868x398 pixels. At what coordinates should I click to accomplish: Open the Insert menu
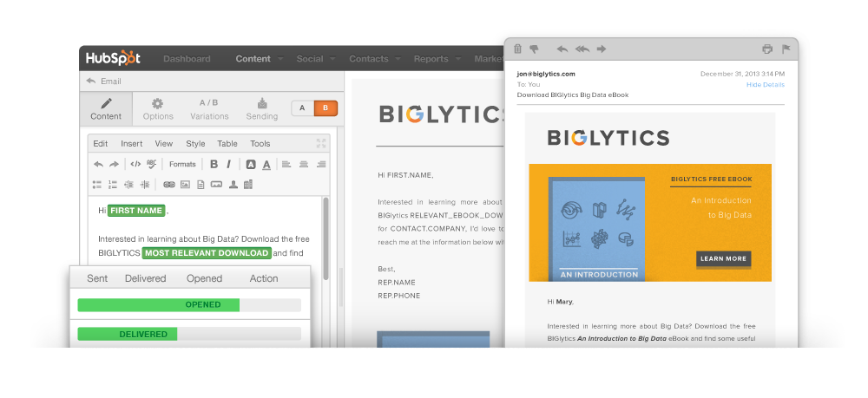pos(132,144)
